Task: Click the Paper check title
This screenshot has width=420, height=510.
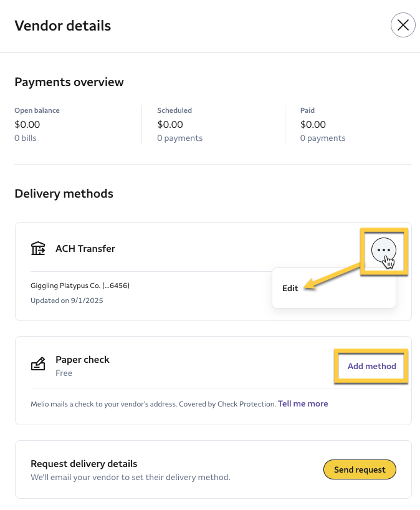Action: (82, 360)
